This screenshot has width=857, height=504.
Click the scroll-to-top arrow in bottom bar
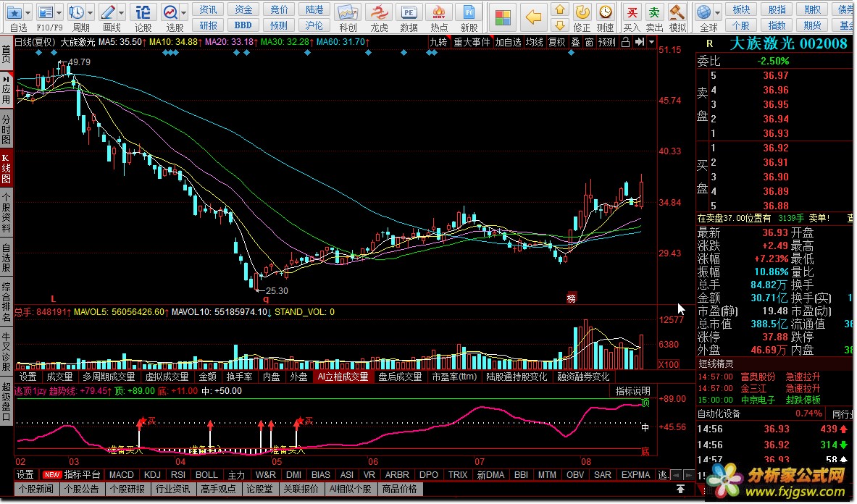(680, 489)
